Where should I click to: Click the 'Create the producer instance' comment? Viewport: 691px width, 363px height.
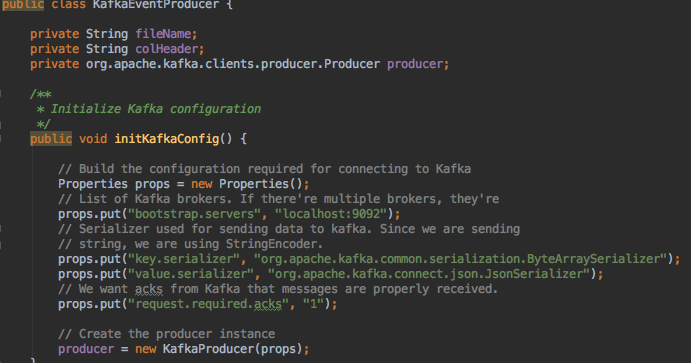[x=167, y=334]
